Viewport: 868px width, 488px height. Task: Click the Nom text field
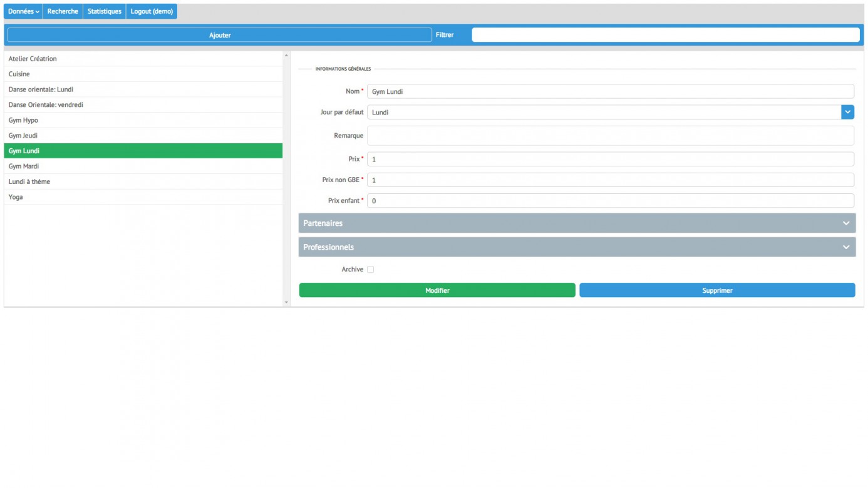pyautogui.click(x=611, y=91)
